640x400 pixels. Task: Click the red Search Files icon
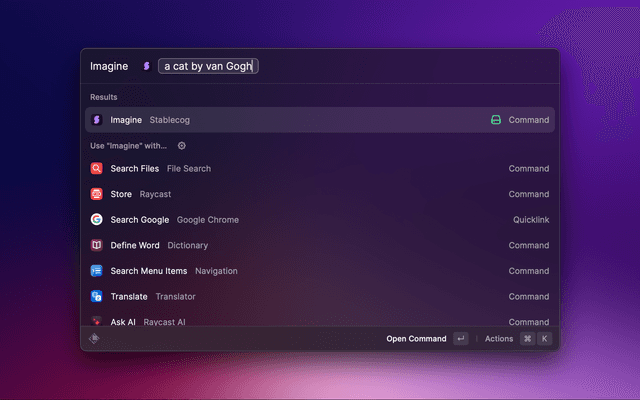pos(97,169)
